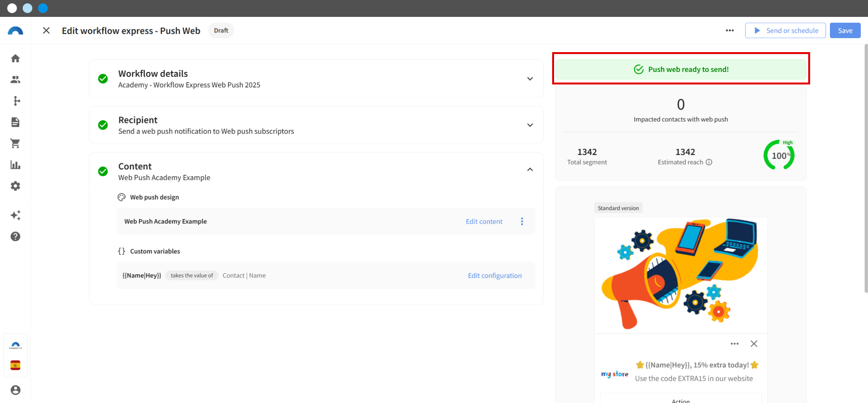The image size is (868, 403).
Task: Open the help question mark icon
Action: click(15, 236)
